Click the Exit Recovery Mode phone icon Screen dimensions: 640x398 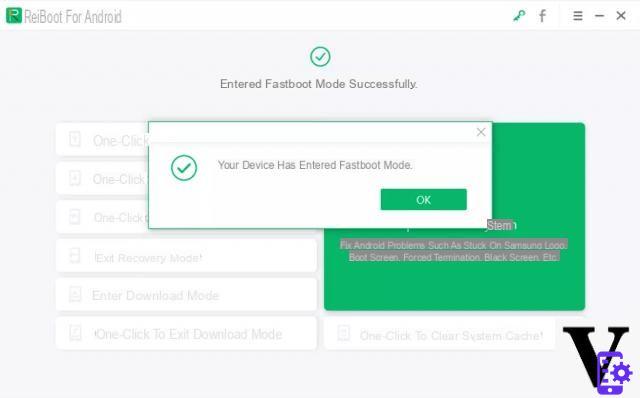click(75, 256)
